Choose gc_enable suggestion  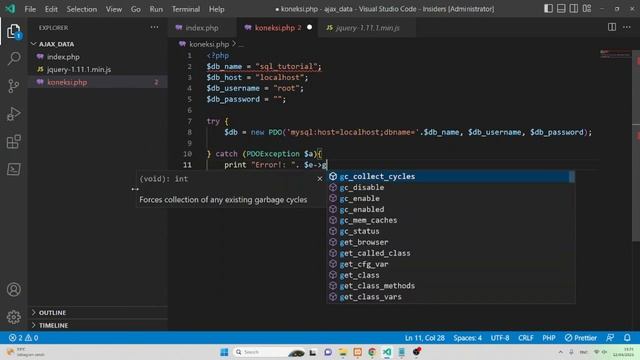pos(450,198)
